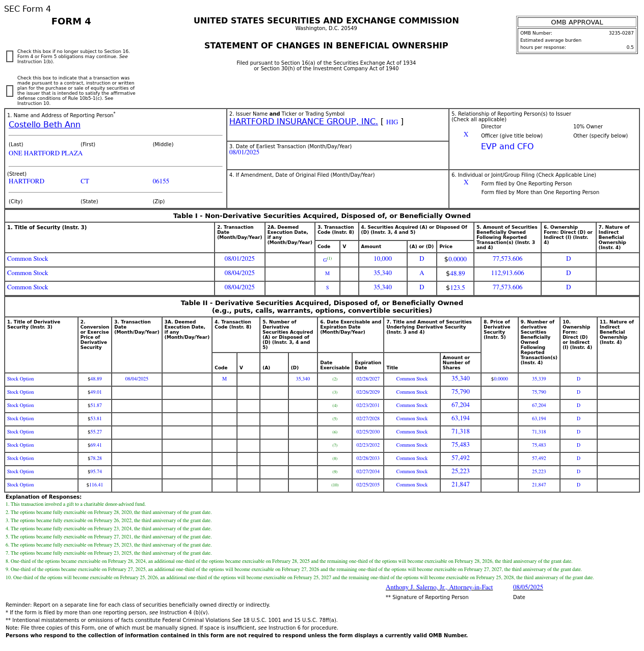Click the X mark beside 'Officer (give title below)'
This screenshot has width=644, height=651.
click(466, 134)
